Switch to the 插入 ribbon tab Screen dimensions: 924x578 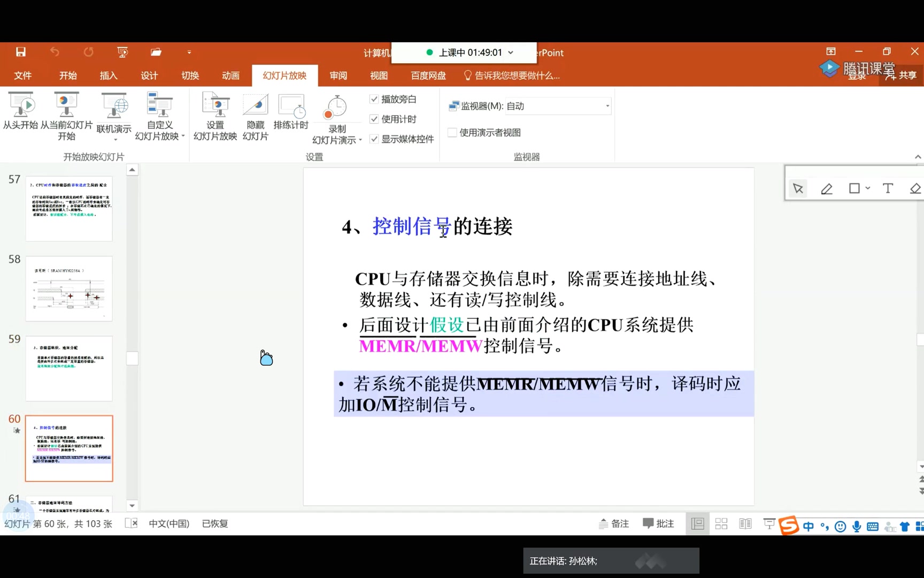pos(109,75)
